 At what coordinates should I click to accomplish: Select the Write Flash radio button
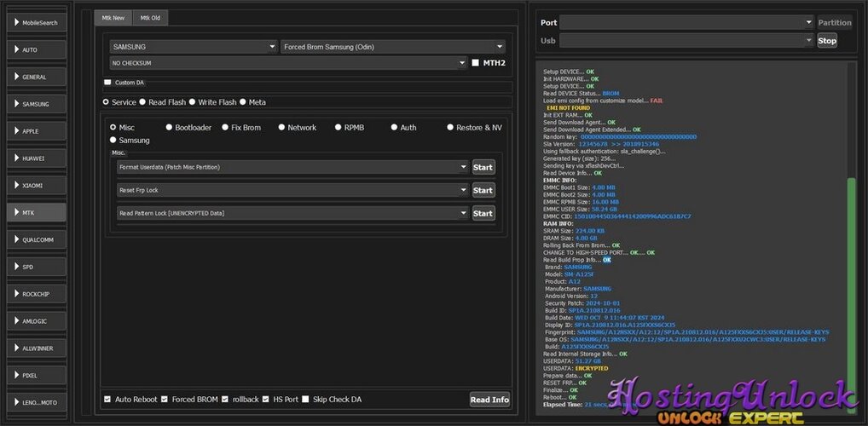tap(192, 102)
